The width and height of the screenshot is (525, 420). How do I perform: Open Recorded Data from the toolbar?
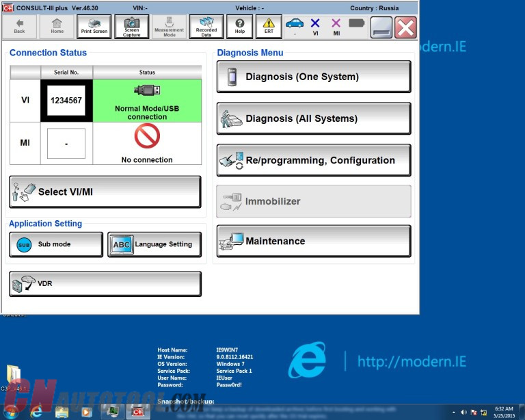coord(206,27)
